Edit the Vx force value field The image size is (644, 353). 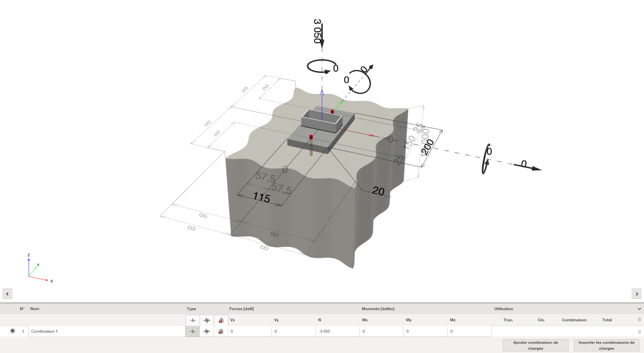(x=250, y=332)
